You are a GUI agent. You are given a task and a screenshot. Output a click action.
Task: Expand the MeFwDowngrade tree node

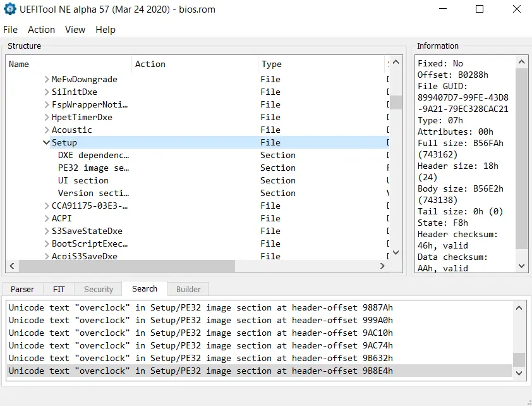[x=47, y=79]
